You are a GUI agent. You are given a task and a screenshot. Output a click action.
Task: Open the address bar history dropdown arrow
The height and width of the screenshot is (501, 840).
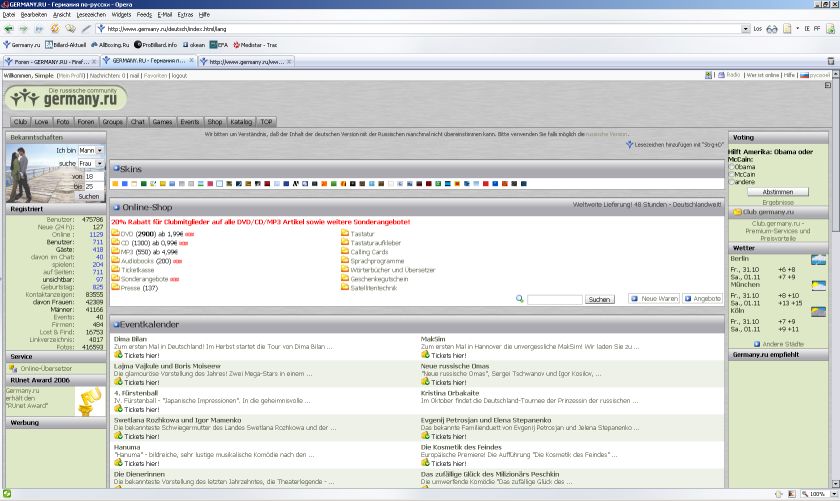coord(746,29)
